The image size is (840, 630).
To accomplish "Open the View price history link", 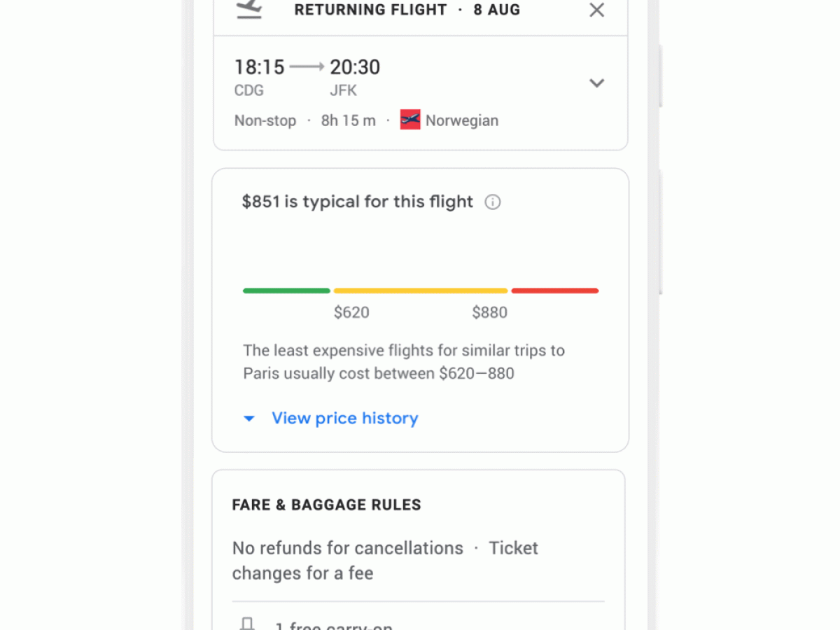I will (x=344, y=419).
